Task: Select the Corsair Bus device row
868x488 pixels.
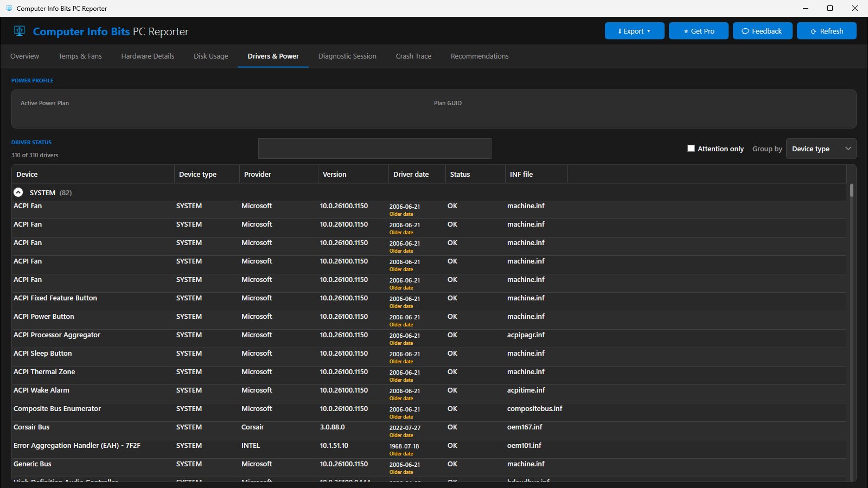Action: point(429,431)
